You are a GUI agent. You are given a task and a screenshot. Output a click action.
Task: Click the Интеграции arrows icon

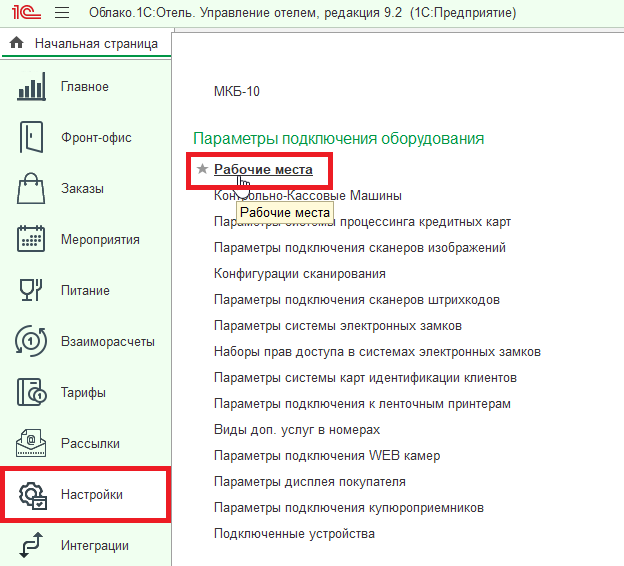tap(31, 545)
